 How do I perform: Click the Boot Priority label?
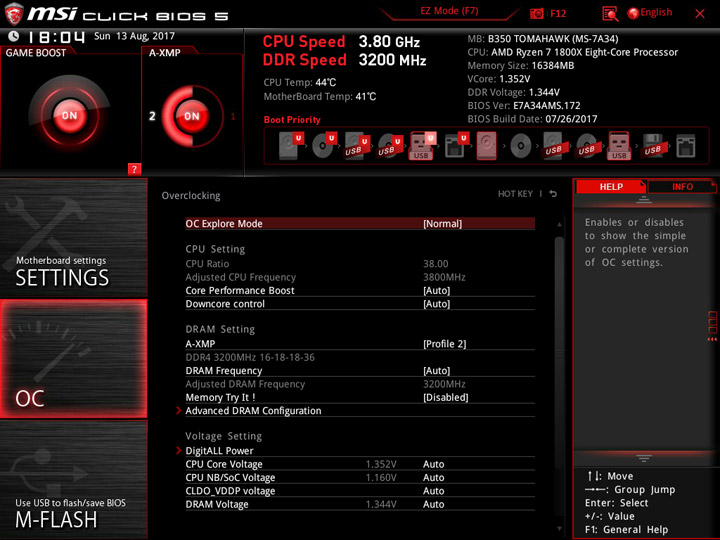(292, 119)
